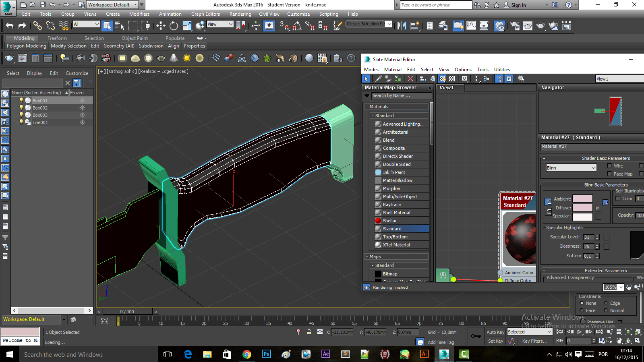Go to the animation start frame
This screenshot has width=644, height=362.
[x=560, y=332]
